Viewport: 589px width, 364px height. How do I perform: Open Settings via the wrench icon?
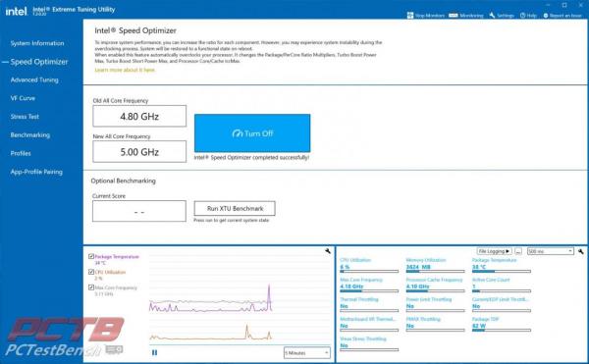coord(492,16)
